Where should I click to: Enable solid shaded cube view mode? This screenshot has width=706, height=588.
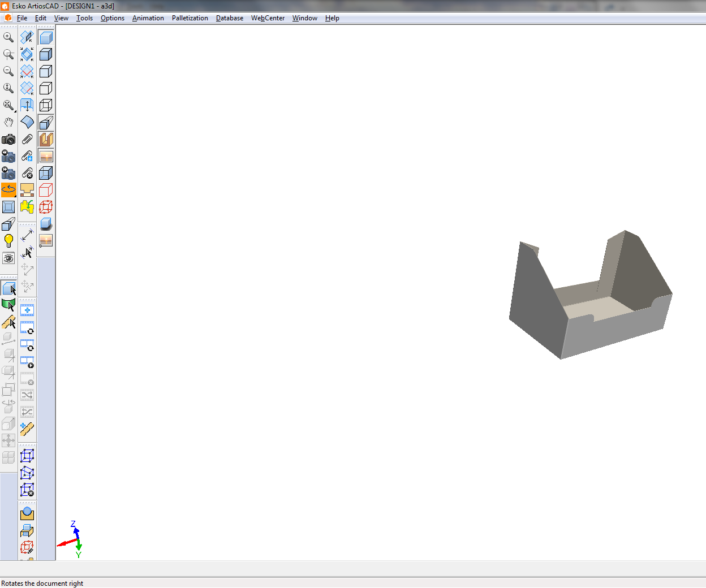point(46,37)
